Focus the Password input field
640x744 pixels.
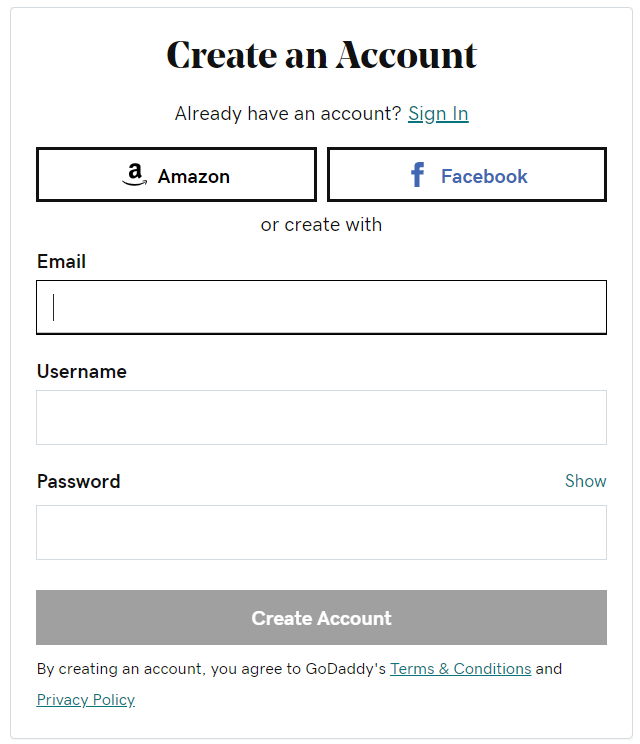point(321,532)
